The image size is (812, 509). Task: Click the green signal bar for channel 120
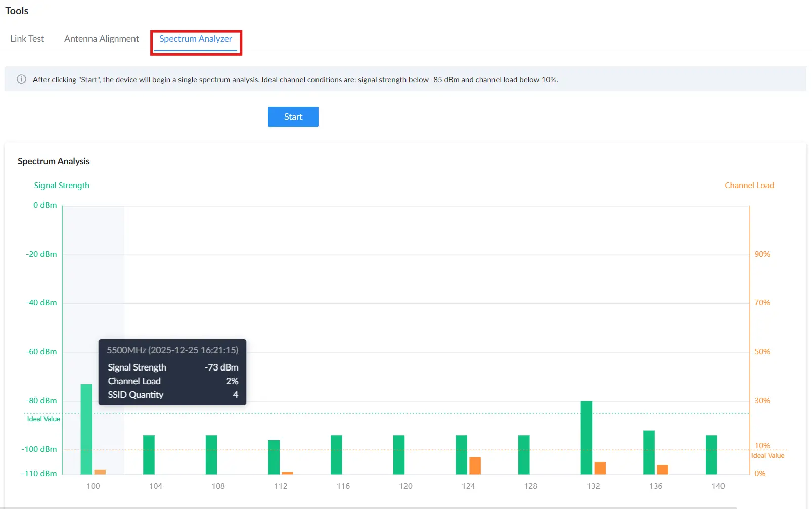399,455
